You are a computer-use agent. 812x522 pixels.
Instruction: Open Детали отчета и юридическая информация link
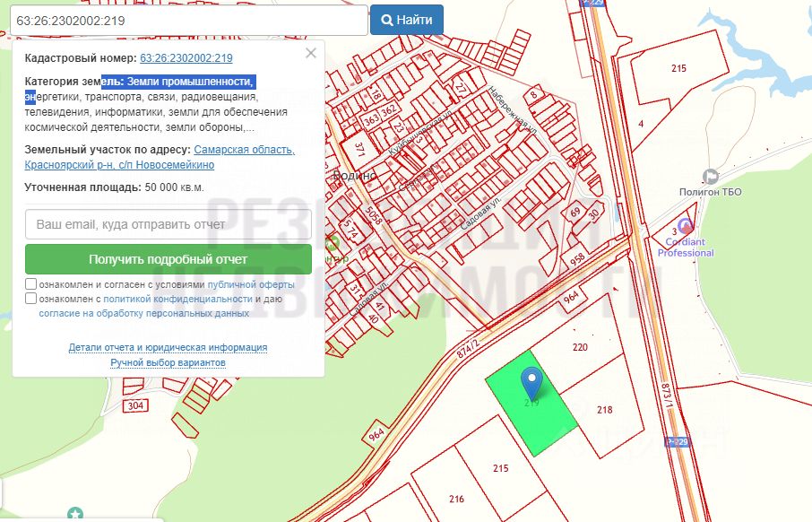168,347
